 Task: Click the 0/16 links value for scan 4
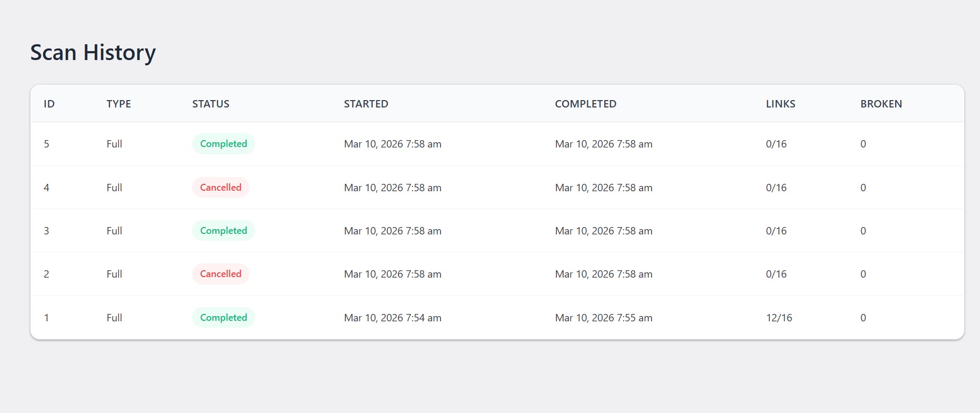click(x=776, y=187)
